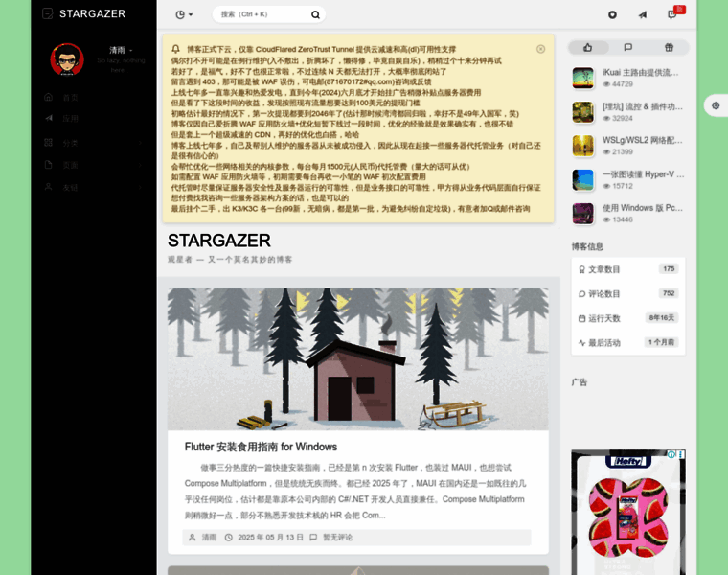Click the eye icon beside 13446

(606, 219)
